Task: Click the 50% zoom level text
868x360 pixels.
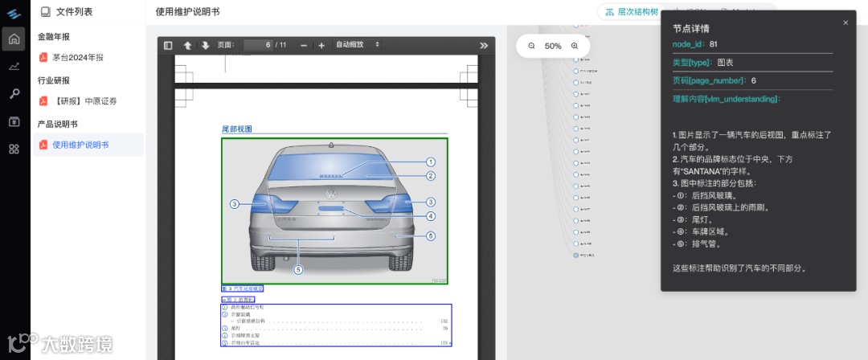Action: pyautogui.click(x=553, y=46)
